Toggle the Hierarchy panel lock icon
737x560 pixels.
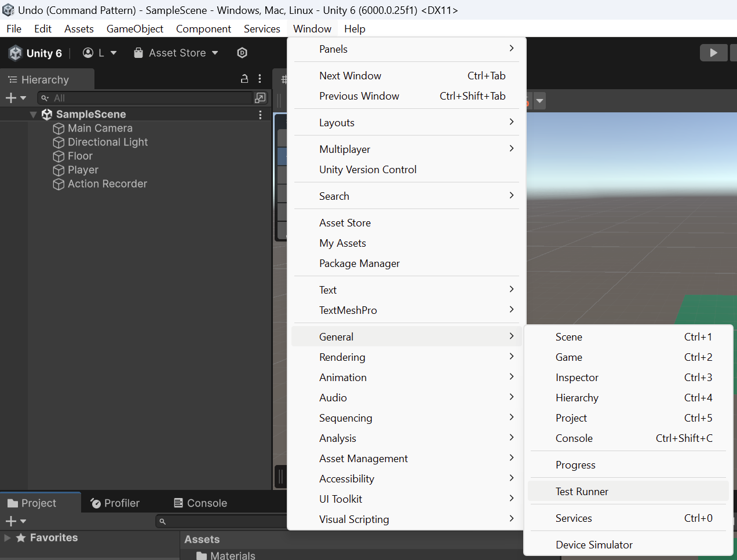[245, 79]
